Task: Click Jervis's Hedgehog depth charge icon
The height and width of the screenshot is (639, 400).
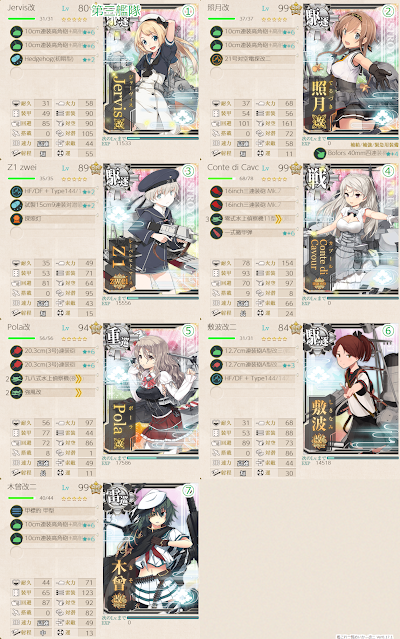Action: pyautogui.click(x=16, y=59)
